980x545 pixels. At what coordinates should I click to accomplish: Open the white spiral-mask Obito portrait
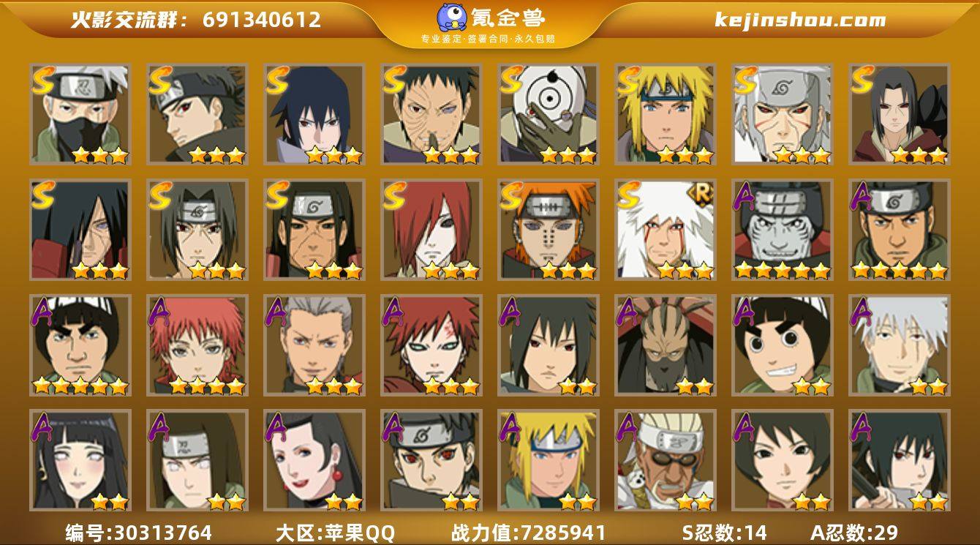point(548,114)
